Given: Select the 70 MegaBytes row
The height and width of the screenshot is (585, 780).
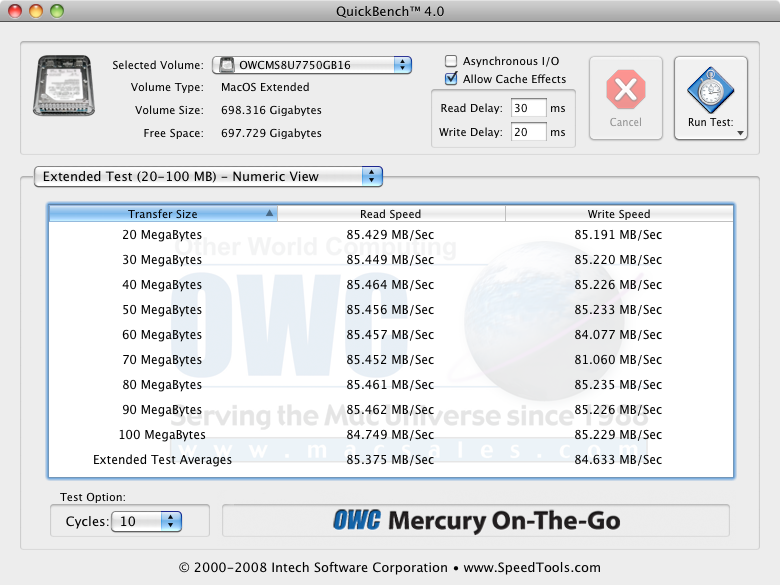Looking at the screenshot, I should (390, 360).
